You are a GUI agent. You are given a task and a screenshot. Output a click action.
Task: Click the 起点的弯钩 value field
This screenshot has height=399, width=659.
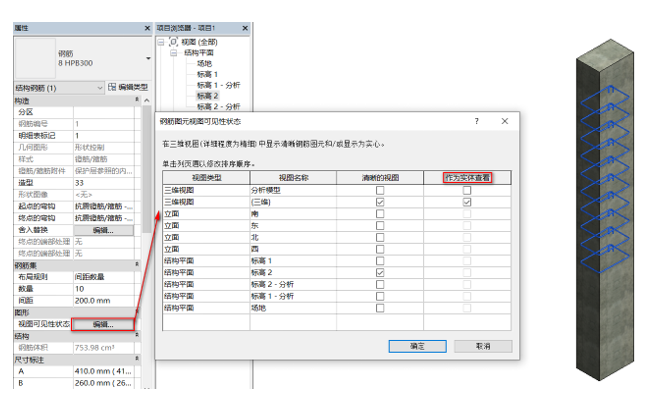pyautogui.click(x=104, y=206)
